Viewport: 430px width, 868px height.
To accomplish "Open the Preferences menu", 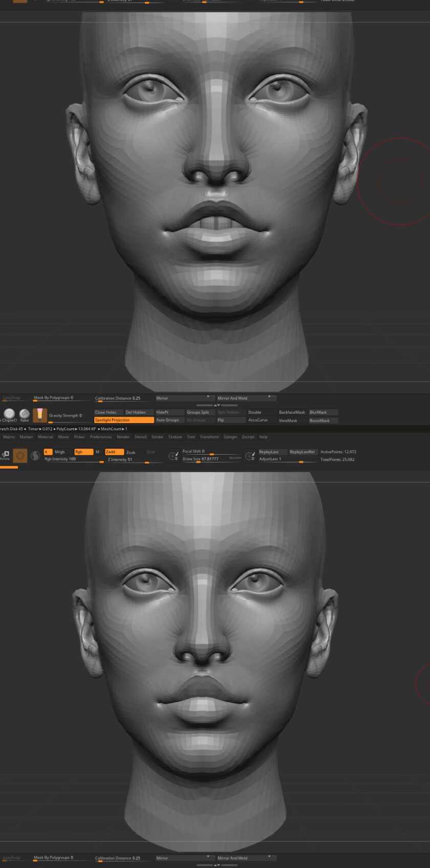I will pyautogui.click(x=101, y=437).
